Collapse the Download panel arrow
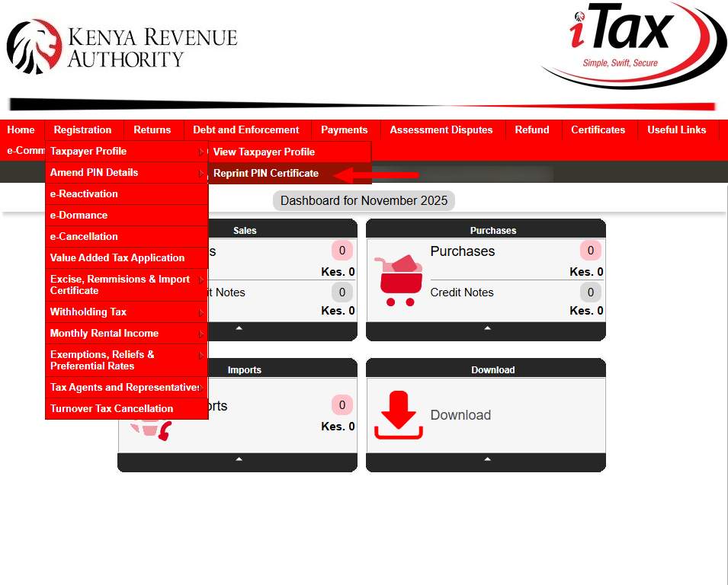The width and height of the screenshot is (728, 585). 487,459
